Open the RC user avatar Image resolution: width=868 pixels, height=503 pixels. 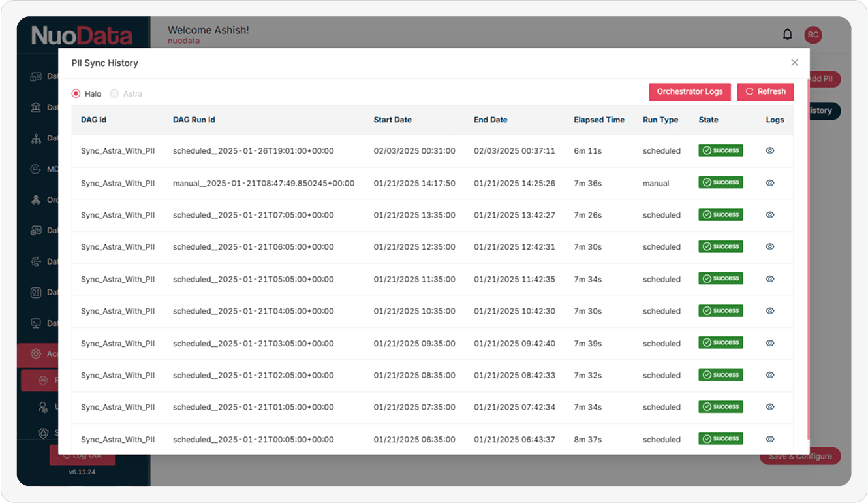813,35
